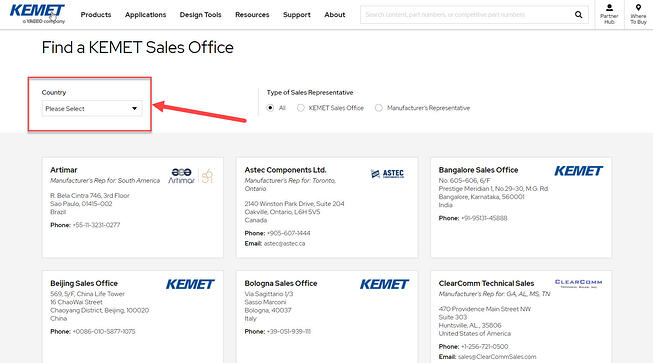Image resolution: width=653 pixels, height=363 pixels.
Task: Select the All radio button
Action: coord(270,108)
